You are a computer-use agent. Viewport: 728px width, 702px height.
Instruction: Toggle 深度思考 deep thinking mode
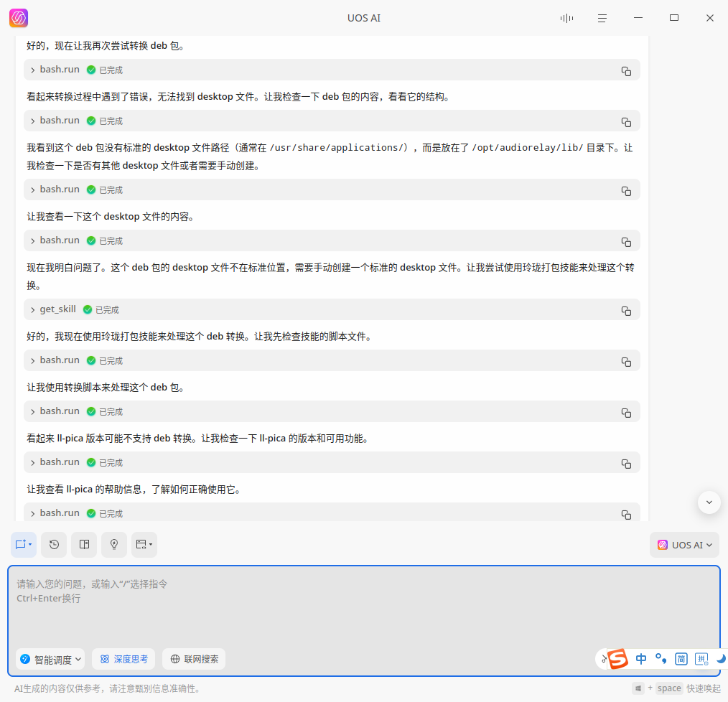(x=123, y=659)
